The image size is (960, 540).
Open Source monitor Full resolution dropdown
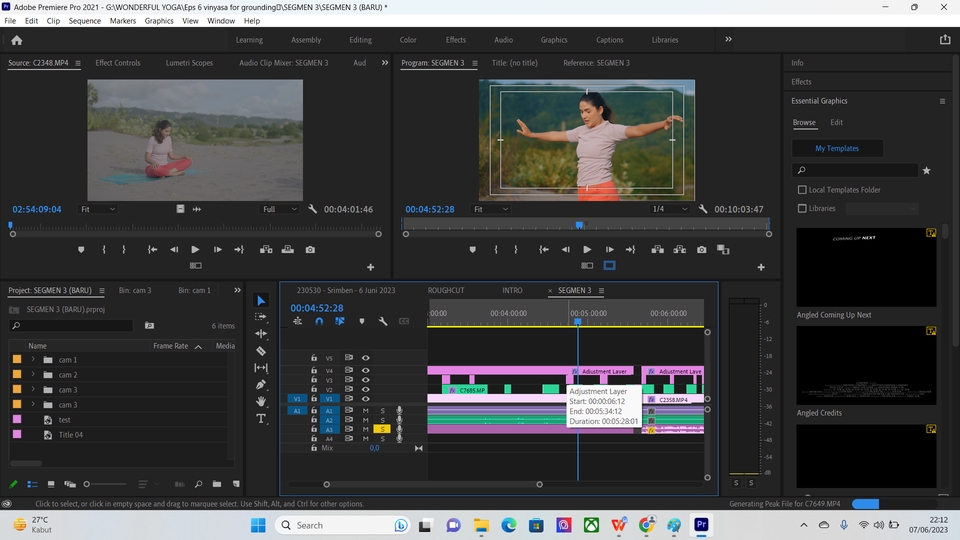click(280, 209)
